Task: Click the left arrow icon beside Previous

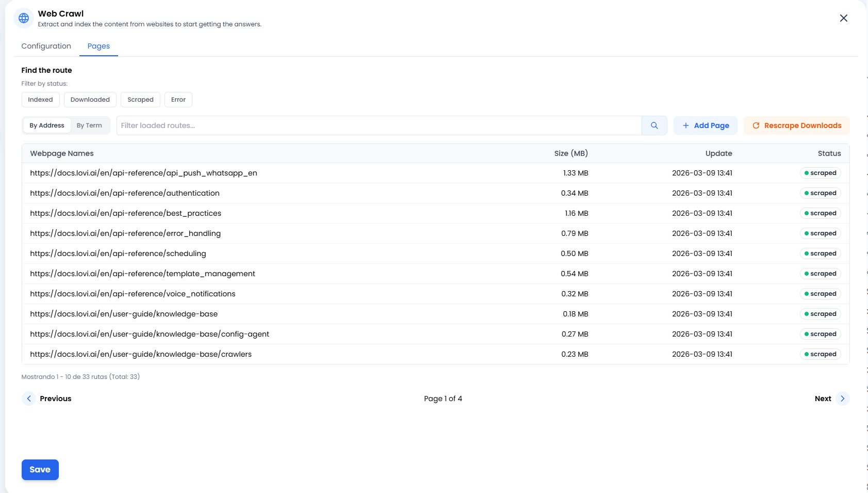Action: 29,399
